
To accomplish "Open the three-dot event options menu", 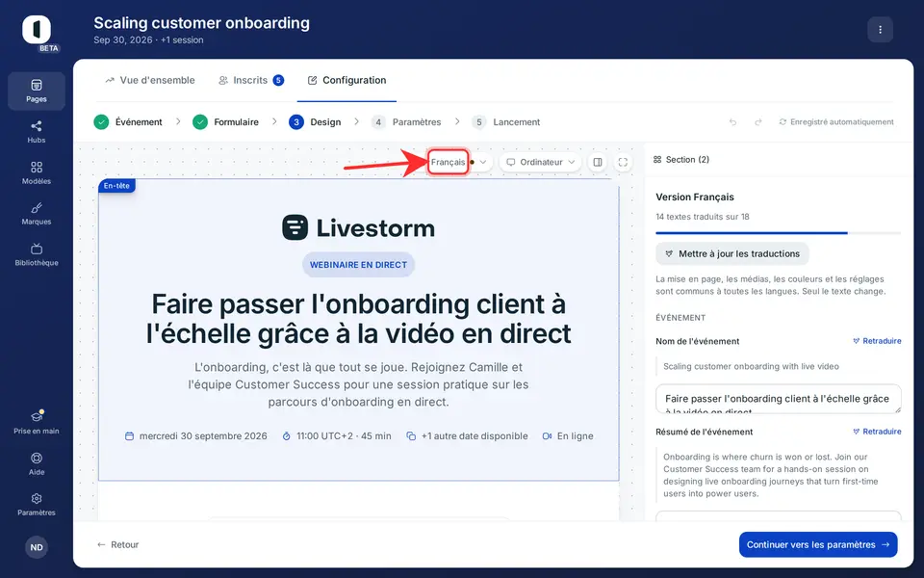I will click(880, 30).
